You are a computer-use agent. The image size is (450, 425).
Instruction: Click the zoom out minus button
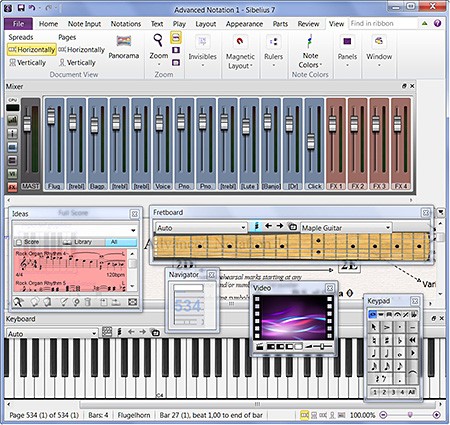383,415
